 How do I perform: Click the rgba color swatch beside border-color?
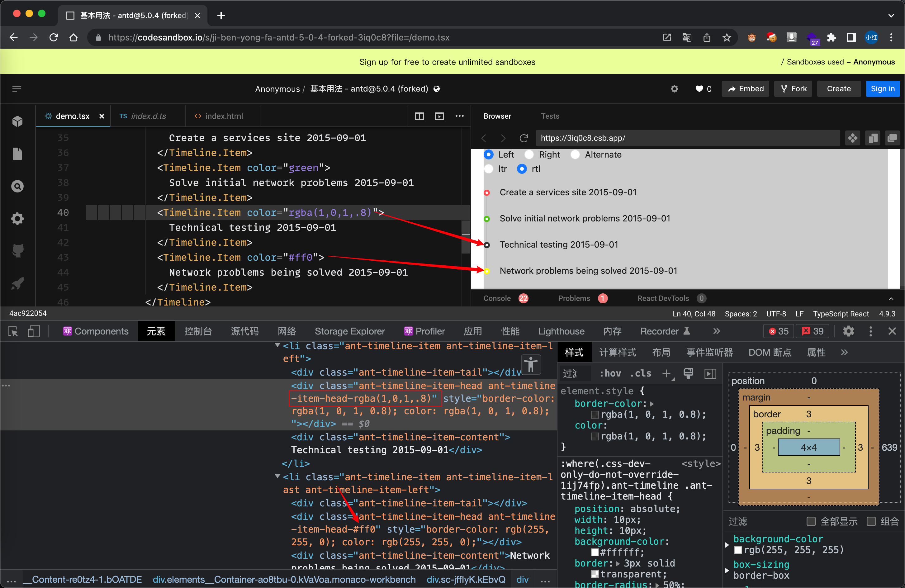[595, 415]
